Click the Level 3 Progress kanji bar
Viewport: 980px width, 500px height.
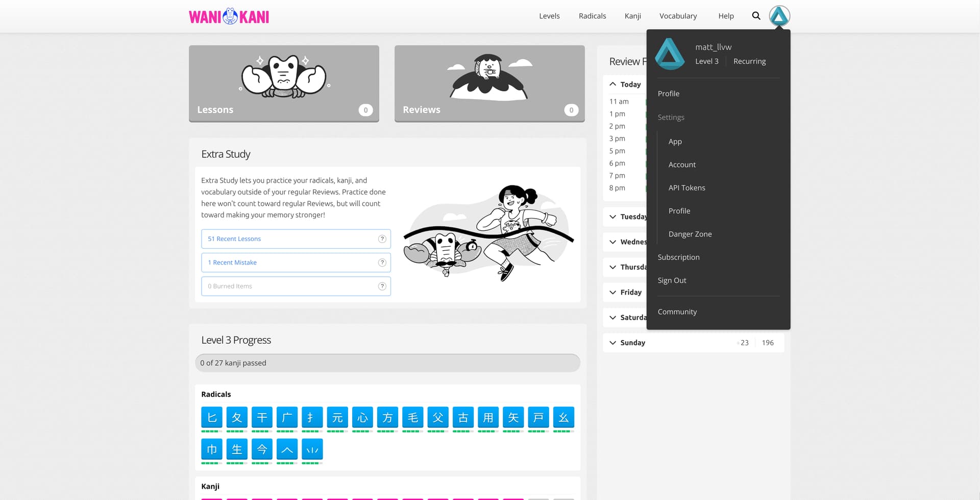point(387,363)
